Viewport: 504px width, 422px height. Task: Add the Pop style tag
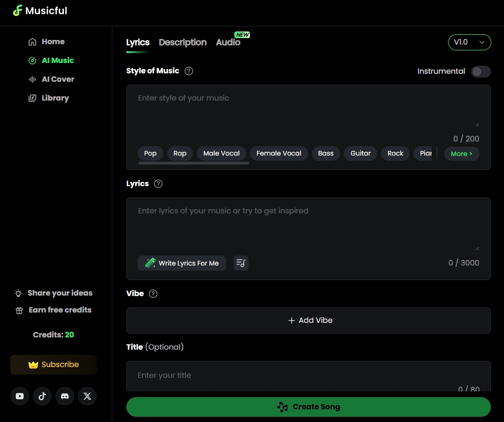tap(150, 153)
